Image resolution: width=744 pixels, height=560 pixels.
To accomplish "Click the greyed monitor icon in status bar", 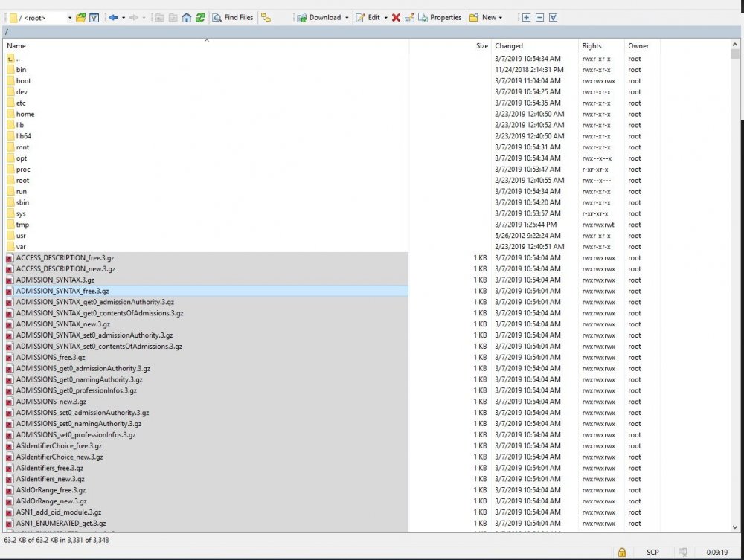I will pyautogui.click(x=683, y=552).
